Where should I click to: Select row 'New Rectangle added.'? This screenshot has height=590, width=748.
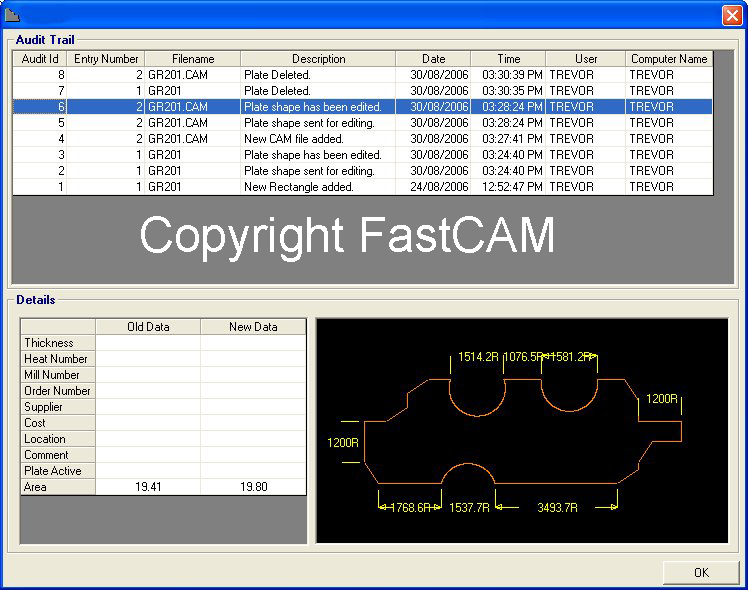[363, 186]
